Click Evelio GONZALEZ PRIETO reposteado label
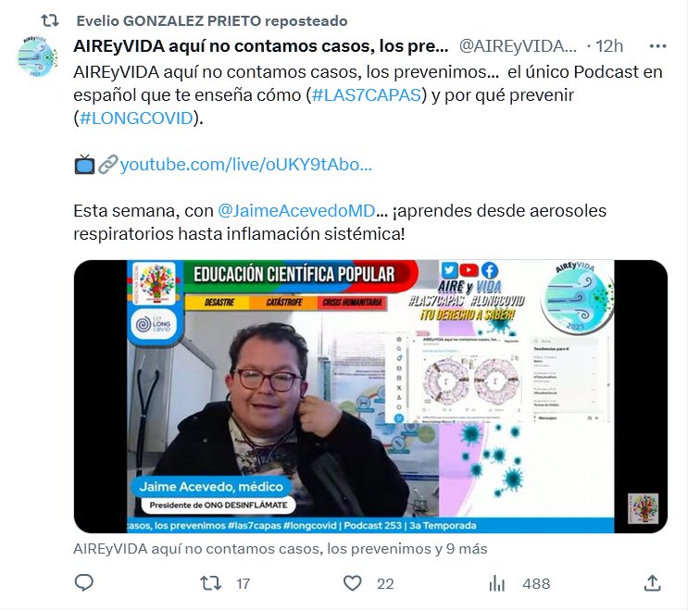 point(212,21)
